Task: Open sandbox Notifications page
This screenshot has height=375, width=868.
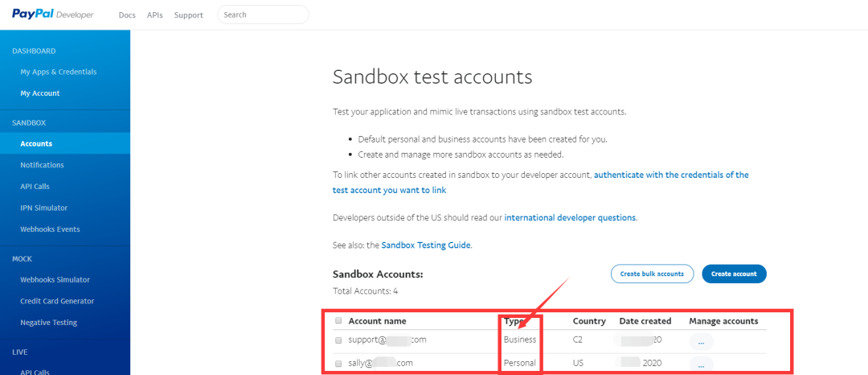Action: tap(42, 165)
